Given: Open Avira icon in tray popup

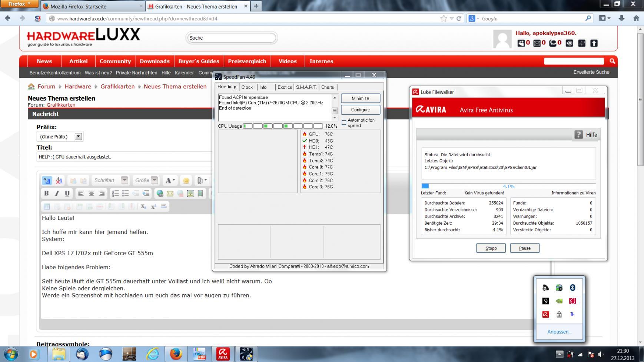Looking at the screenshot, I should pyautogui.click(x=545, y=314).
